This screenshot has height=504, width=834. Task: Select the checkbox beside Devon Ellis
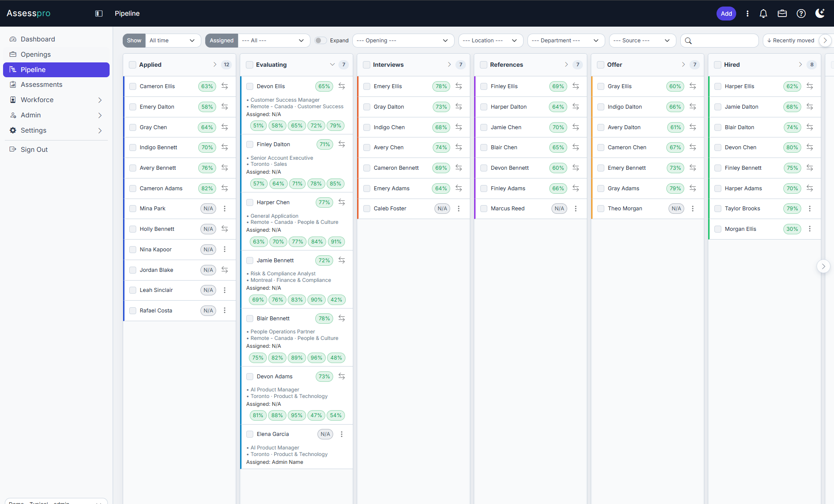pyautogui.click(x=250, y=86)
